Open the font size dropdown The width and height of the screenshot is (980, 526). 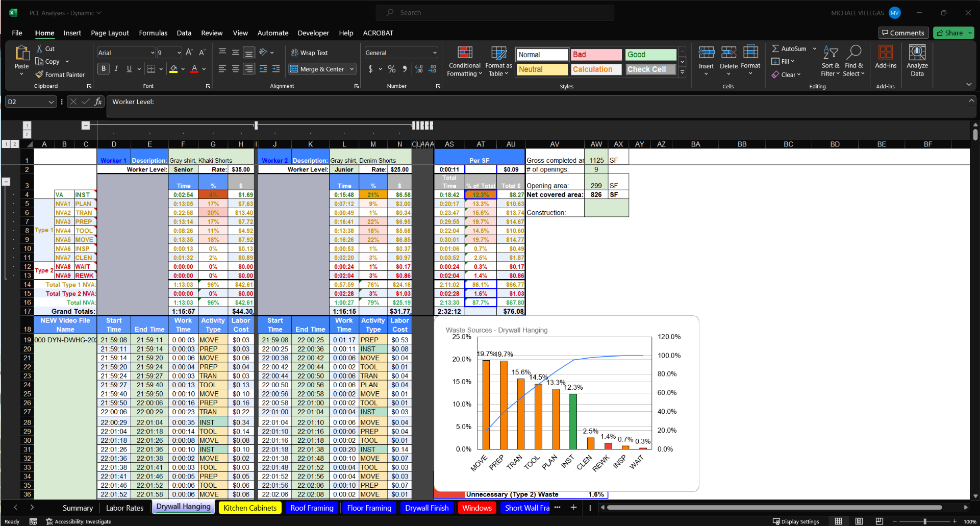coord(179,53)
